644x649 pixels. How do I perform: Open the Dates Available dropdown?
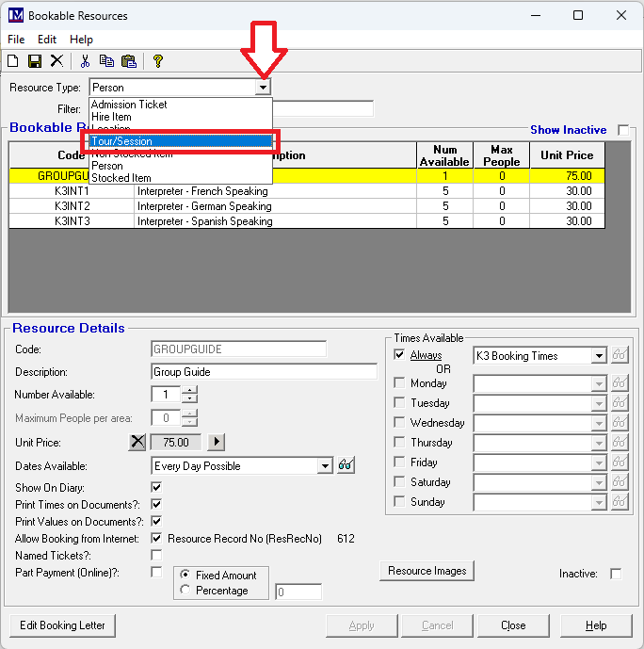point(325,465)
